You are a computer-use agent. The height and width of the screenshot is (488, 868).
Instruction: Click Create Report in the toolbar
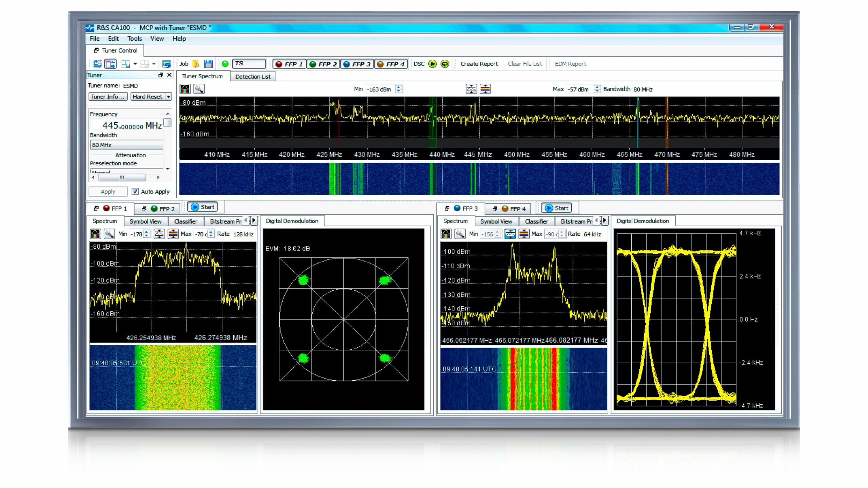point(479,64)
